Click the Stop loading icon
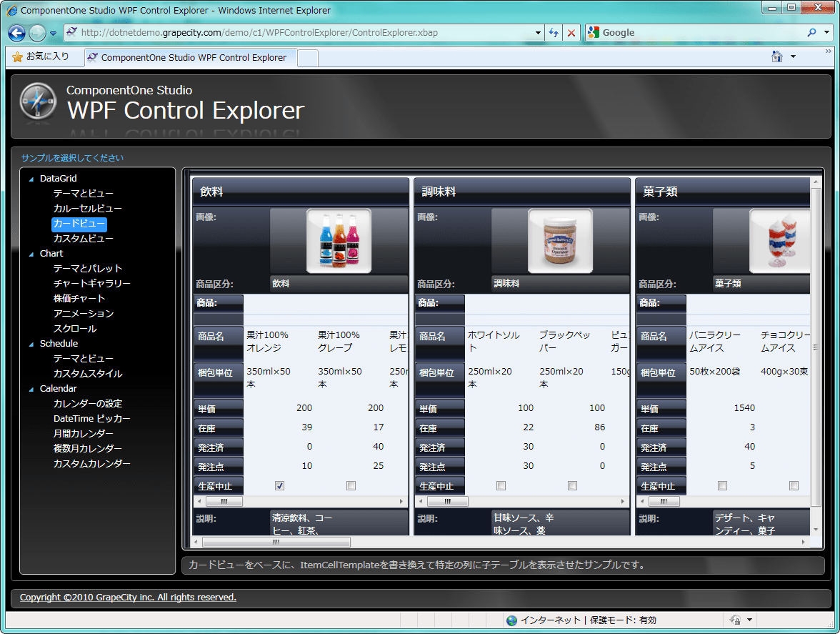 569,32
